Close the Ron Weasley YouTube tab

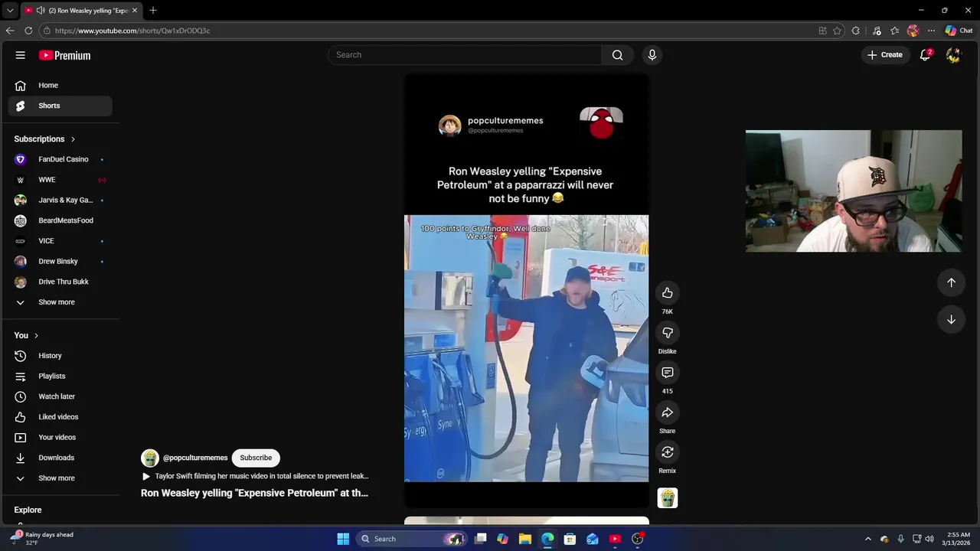[135, 11]
